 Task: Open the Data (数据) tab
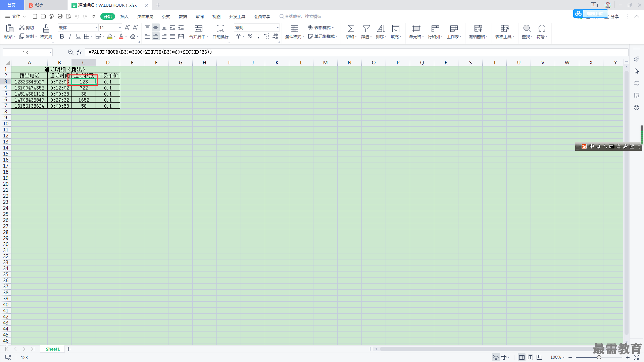tap(183, 16)
